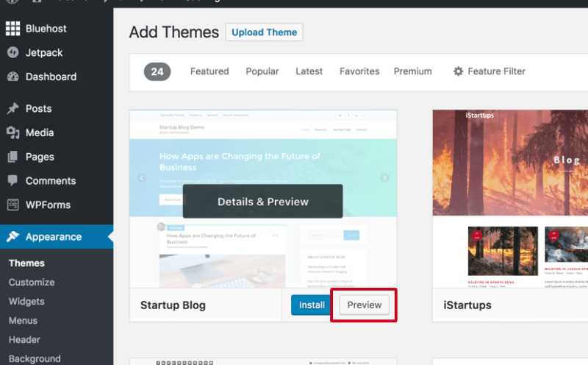Open the Pages menu label
Viewport: 588px width, 365px height.
click(40, 157)
